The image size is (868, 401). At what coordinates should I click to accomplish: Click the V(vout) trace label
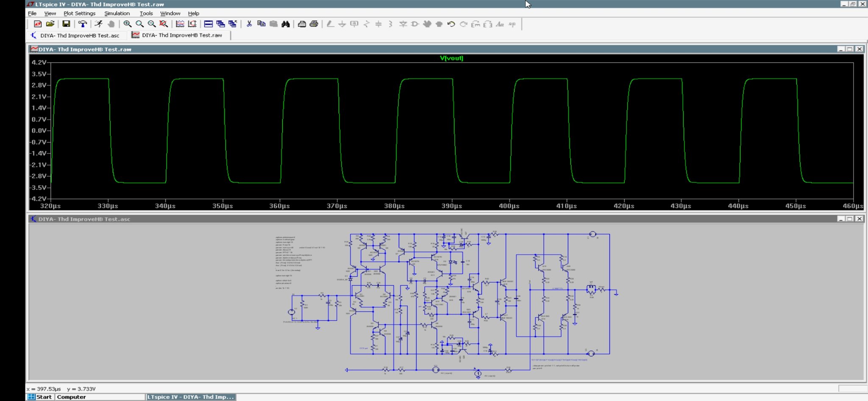[x=451, y=58]
